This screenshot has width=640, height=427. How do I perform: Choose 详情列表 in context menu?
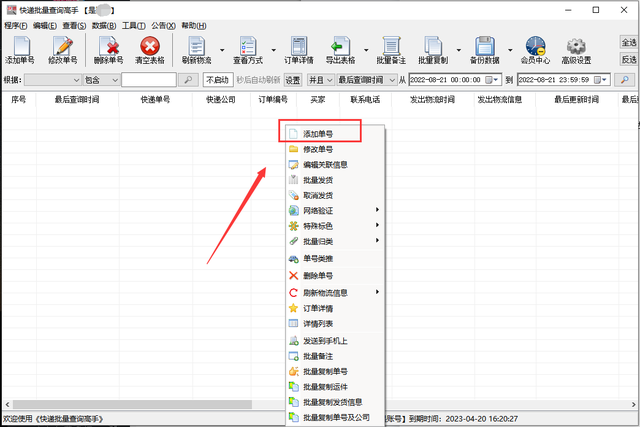pos(335,323)
